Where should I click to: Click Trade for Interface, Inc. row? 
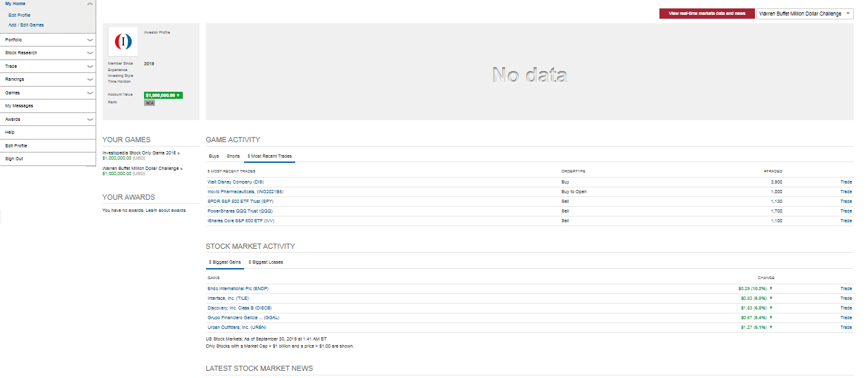pyautogui.click(x=846, y=299)
